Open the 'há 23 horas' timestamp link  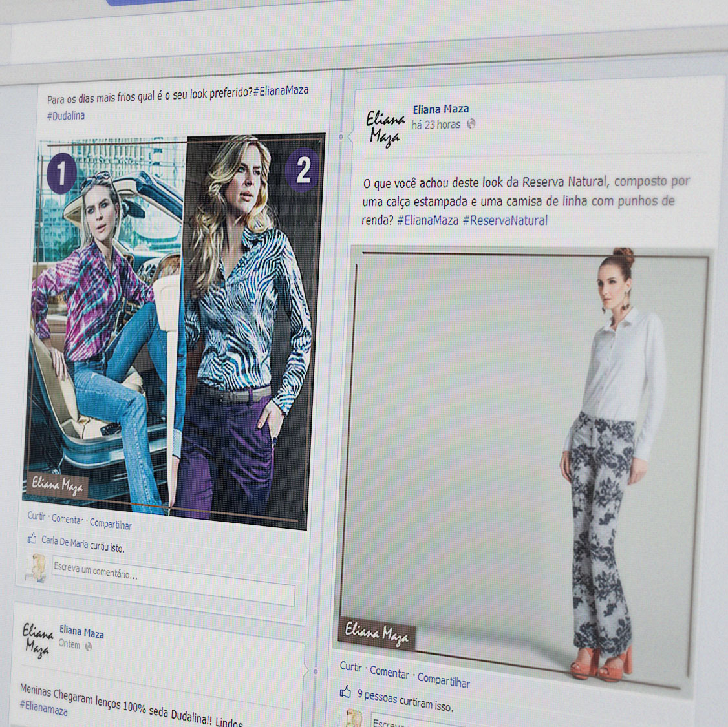click(436, 125)
